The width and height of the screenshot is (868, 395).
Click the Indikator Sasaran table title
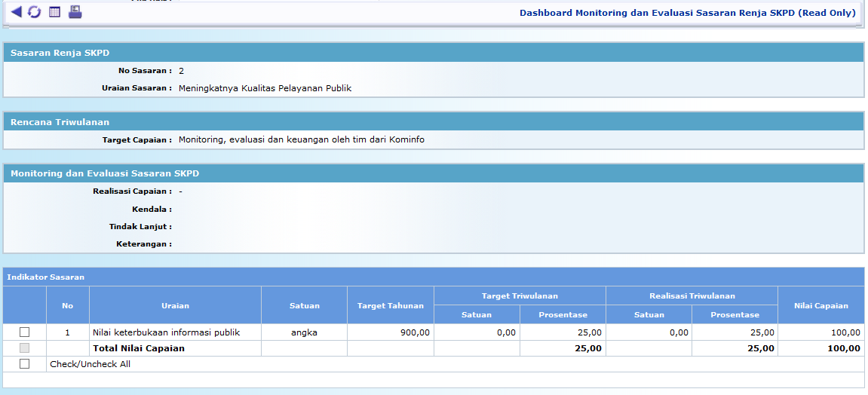tap(46, 277)
